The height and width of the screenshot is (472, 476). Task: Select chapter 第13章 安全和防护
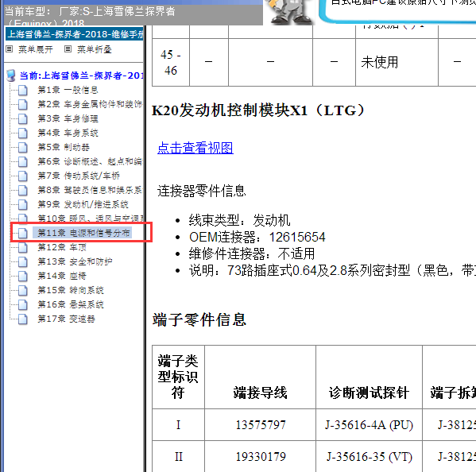pos(75,261)
